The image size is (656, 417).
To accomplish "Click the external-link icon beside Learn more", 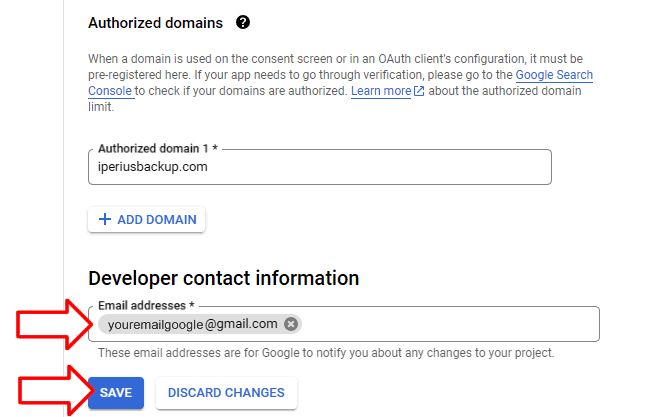I will click(x=419, y=91).
